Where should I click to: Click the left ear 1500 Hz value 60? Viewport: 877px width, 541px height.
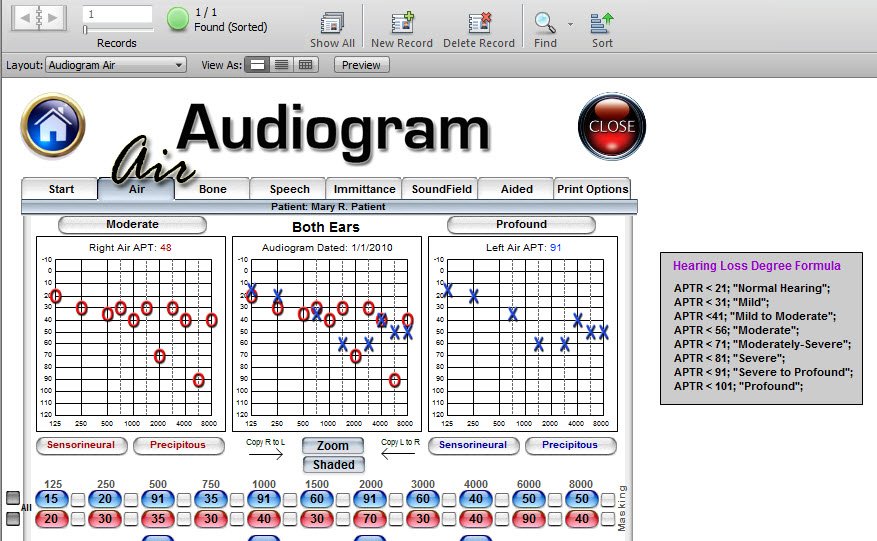(317, 498)
